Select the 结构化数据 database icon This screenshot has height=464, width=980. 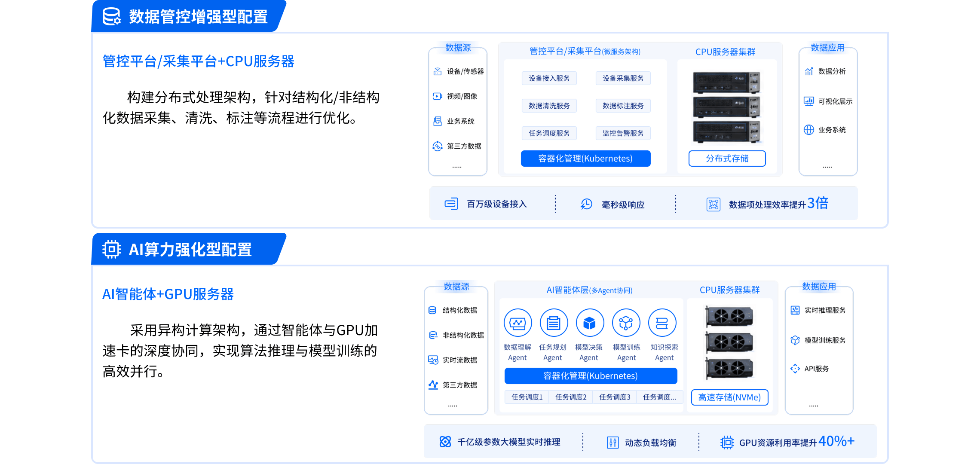(432, 310)
